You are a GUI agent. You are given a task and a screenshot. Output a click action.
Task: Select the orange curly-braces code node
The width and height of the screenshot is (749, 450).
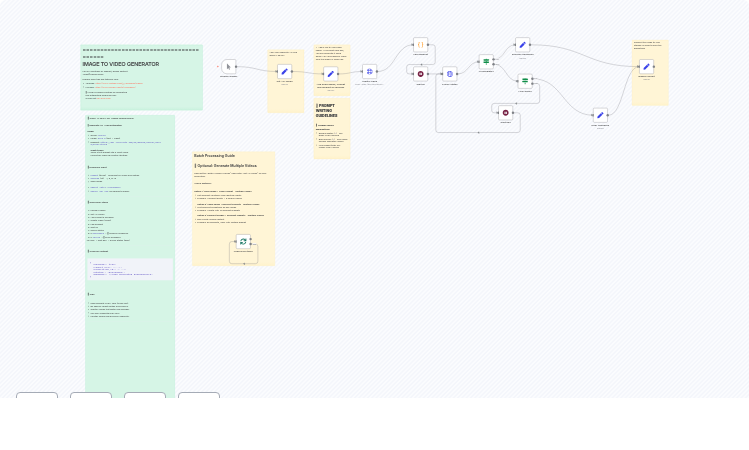(x=420, y=45)
